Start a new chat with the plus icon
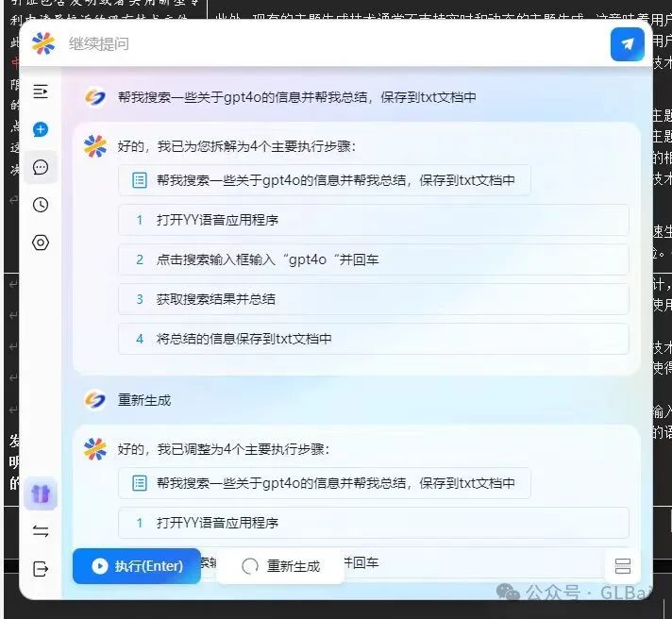Screen dimensions: 672x619 pyautogui.click(x=41, y=129)
